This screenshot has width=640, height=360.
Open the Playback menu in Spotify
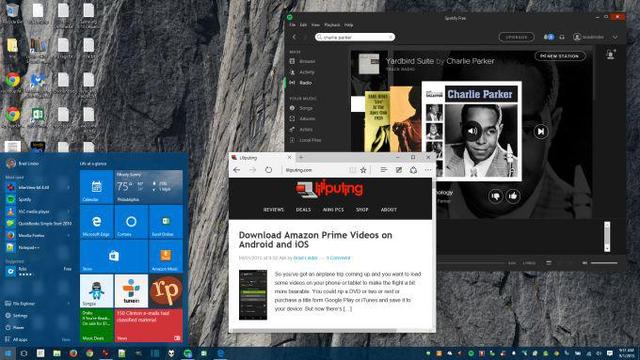pos(332,25)
